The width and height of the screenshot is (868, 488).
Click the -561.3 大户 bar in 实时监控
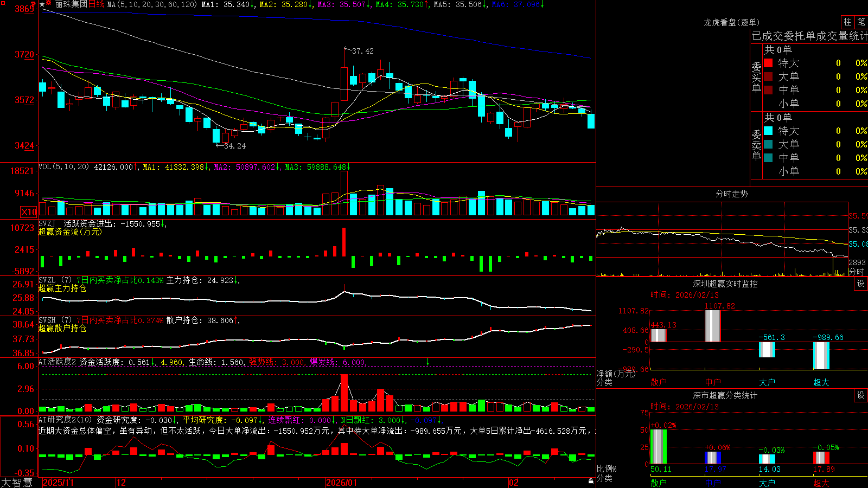[x=767, y=350]
